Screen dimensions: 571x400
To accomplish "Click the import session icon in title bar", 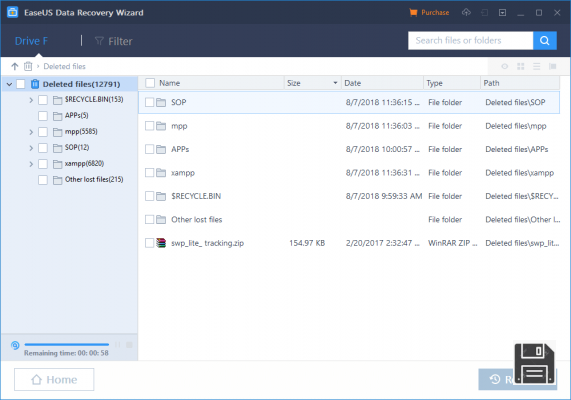I will point(484,13).
